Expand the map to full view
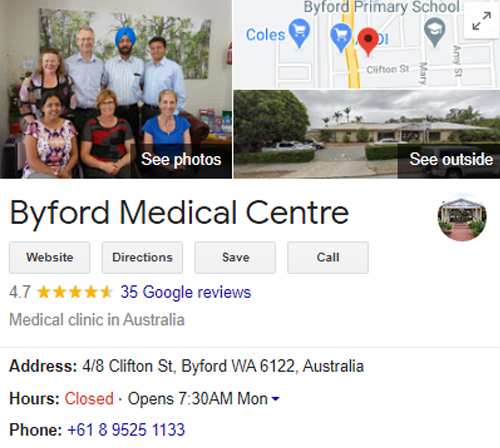The width and height of the screenshot is (500, 448). tap(482, 21)
